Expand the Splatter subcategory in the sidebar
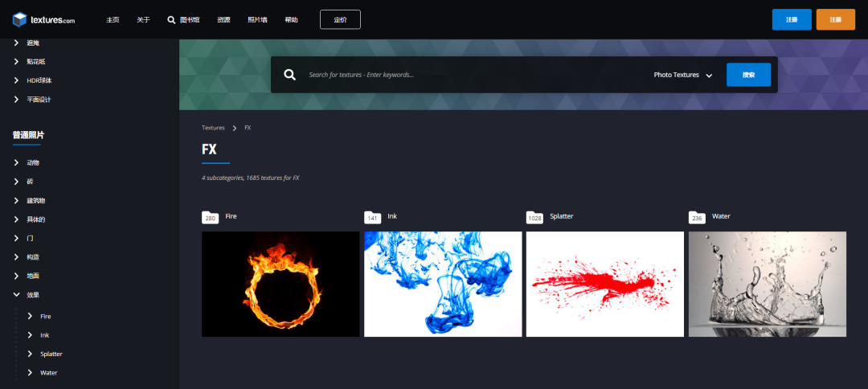Screen dimensions: 868x389 click(x=30, y=354)
